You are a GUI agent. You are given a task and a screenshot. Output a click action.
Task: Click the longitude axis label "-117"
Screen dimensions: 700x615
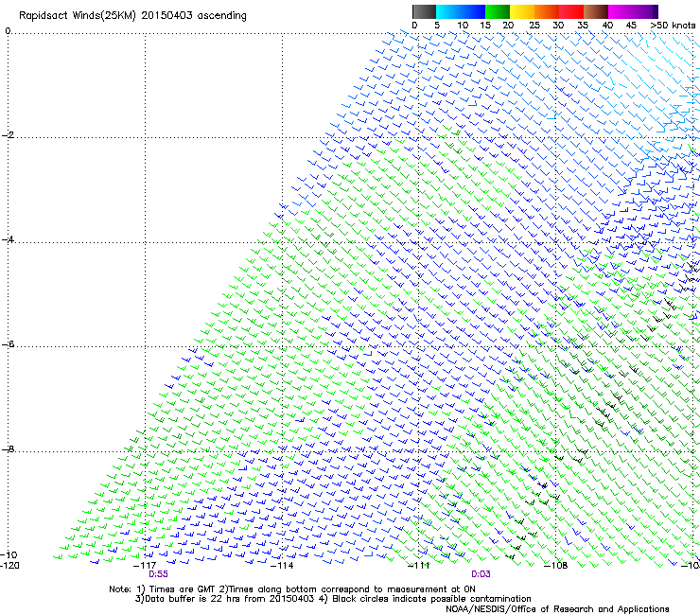pos(145,566)
